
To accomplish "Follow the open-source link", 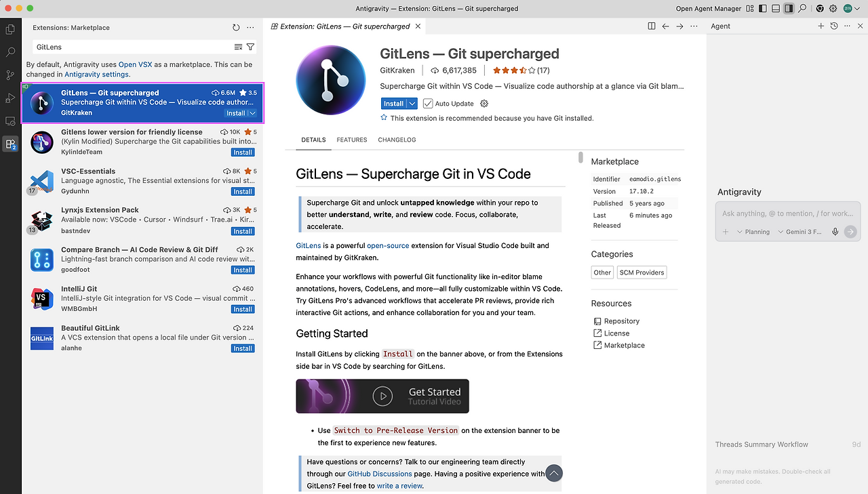I will coord(388,245).
